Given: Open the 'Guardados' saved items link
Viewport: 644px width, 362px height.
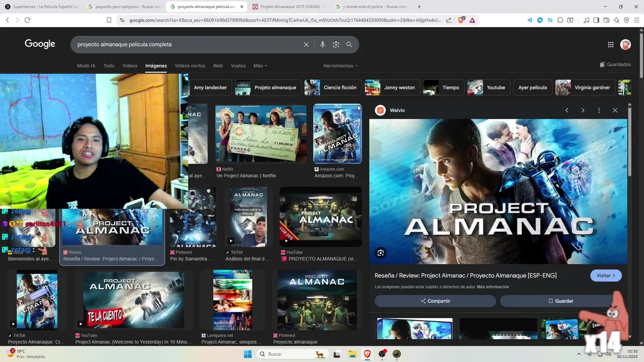Looking at the screenshot, I should point(615,64).
